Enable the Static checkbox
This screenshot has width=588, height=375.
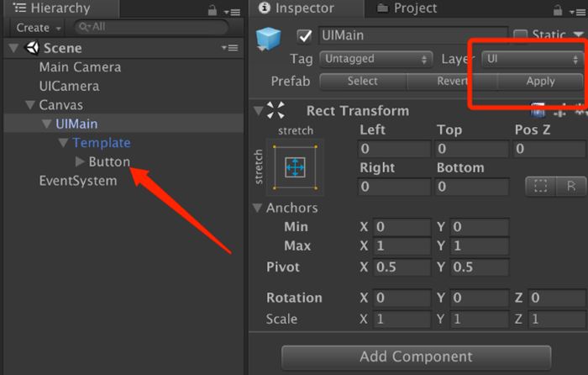click(520, 36)
